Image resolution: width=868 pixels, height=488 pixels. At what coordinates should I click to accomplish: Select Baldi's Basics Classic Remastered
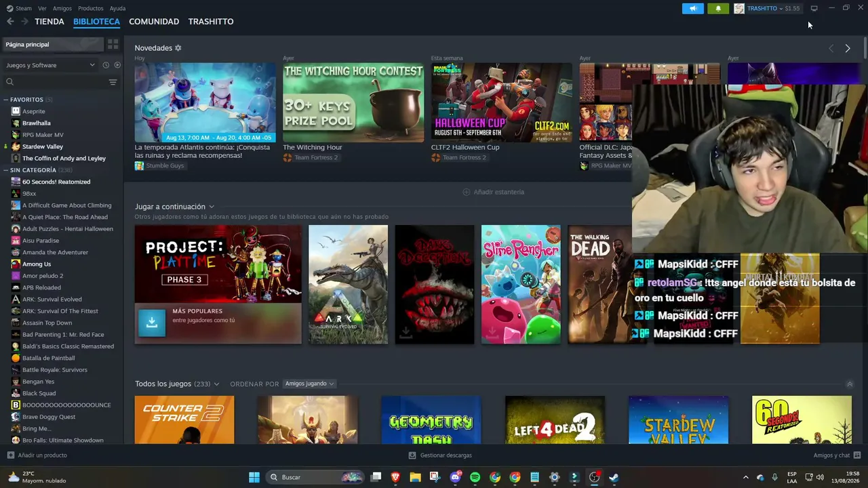click(68, 346)
